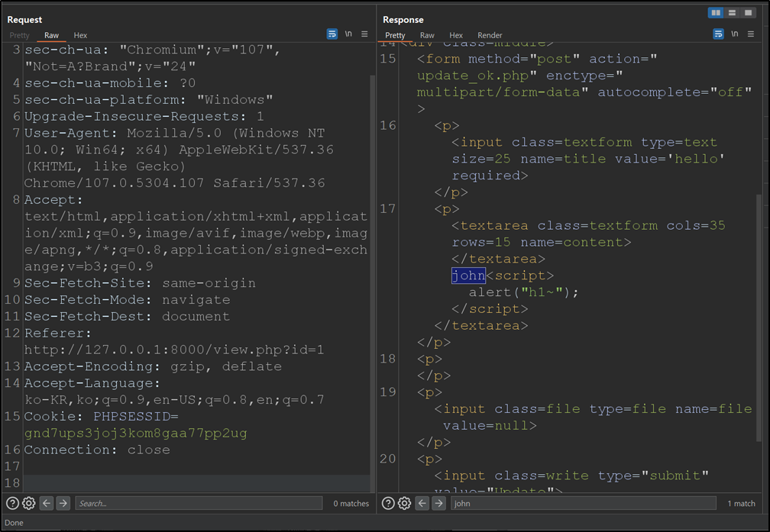The width and height of the screenshot is (770, 532).
Task: Click Sec-Fetch-Mode: navigate header
Action: pyautogui.click(x=127, y=300)
